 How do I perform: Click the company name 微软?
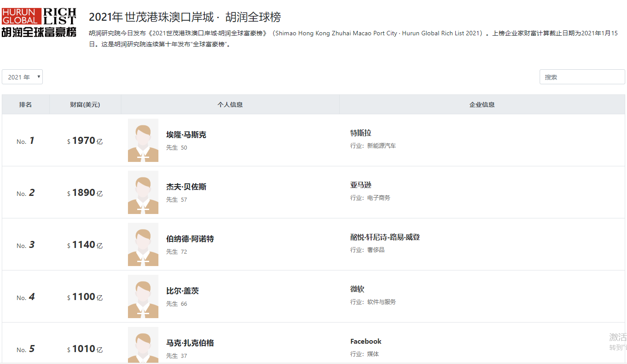(357, 289)
